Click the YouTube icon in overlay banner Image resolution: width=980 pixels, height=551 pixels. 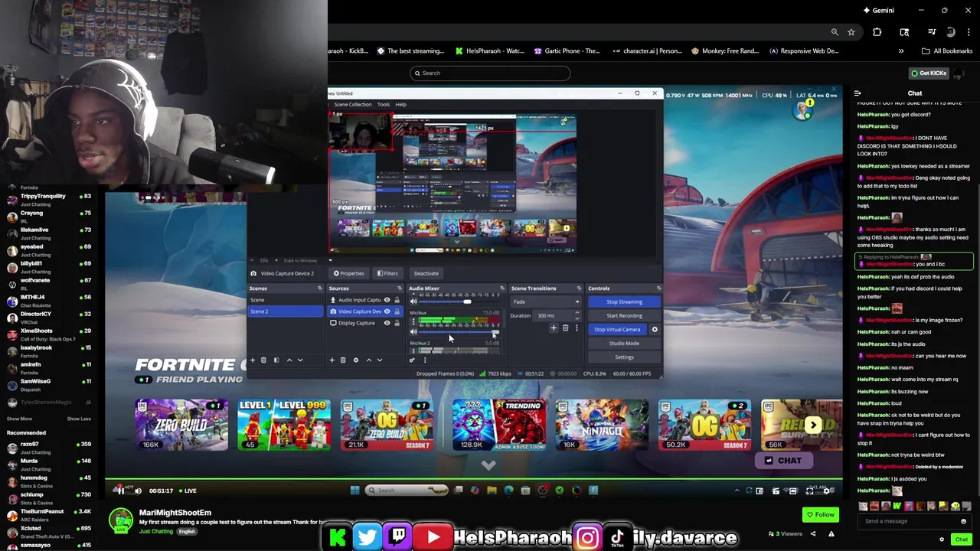tap(433, 538)
